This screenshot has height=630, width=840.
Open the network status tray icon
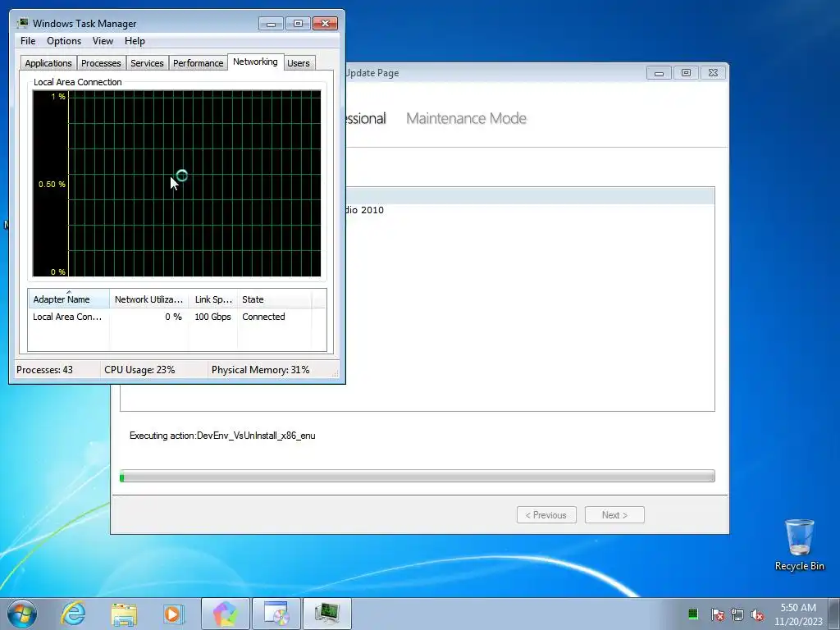(737, 614)
